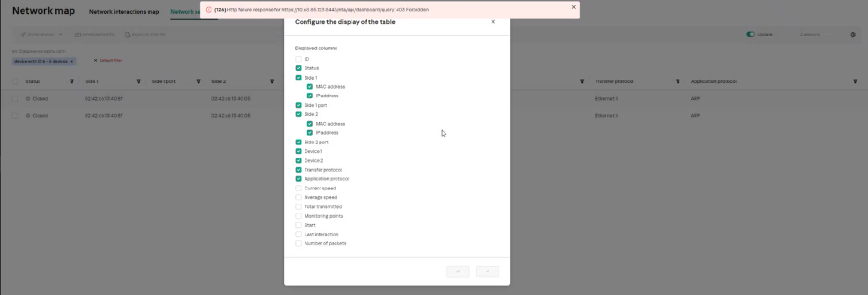Uncheck the Device 1 checkbox
This screenshot has height=295, width=868.
coord(298,152)
